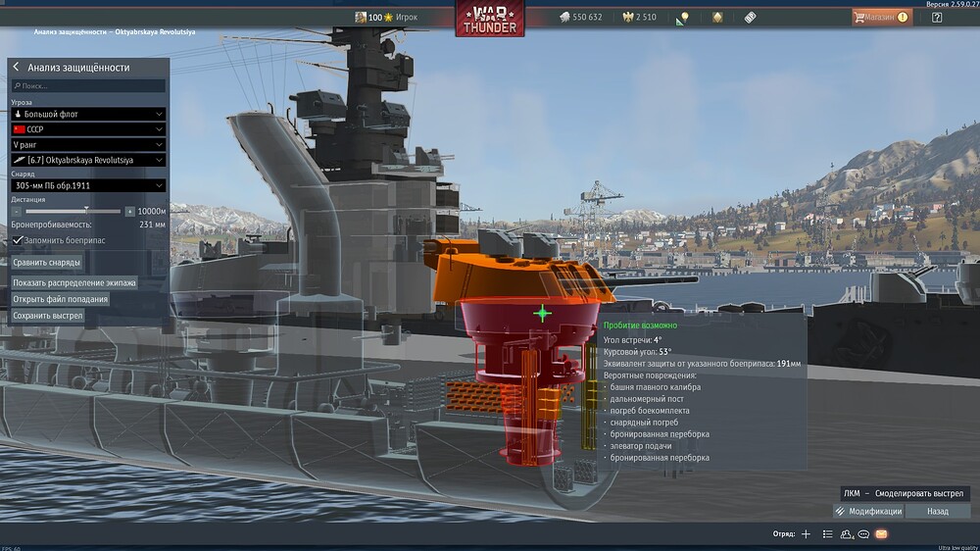The height and width of the screenshot is (551, 980).
Task: Click Показать распределение экипажа button
Action: pyautogui.click(x=74, y=282)
